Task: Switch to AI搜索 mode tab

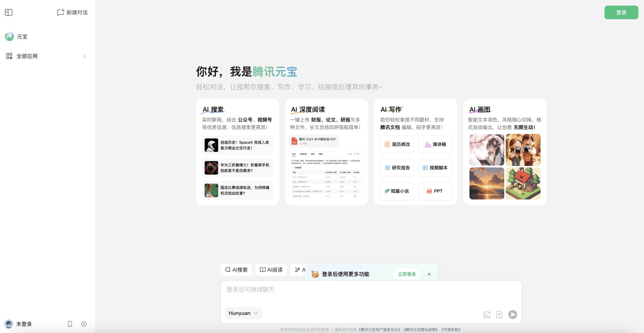Action: (237, 270)
